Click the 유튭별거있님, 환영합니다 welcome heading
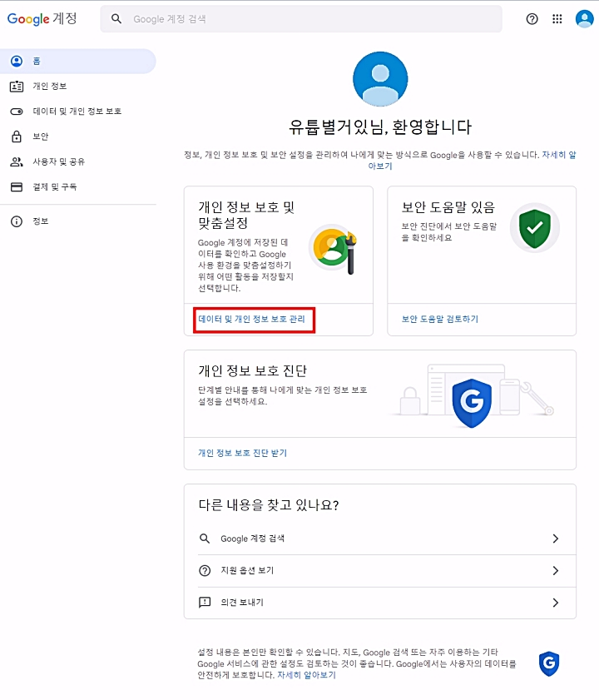This screenshot has width=599, height=700. [380, 127]
